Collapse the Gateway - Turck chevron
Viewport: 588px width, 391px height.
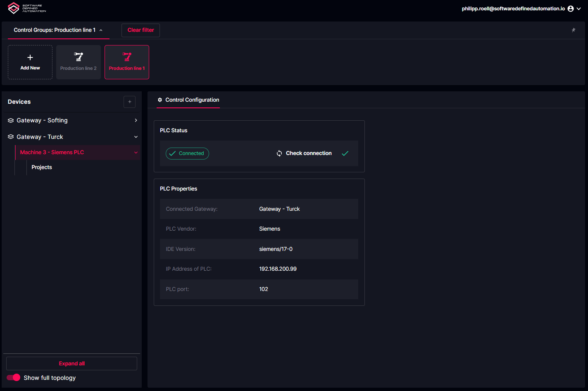[136, 137]
